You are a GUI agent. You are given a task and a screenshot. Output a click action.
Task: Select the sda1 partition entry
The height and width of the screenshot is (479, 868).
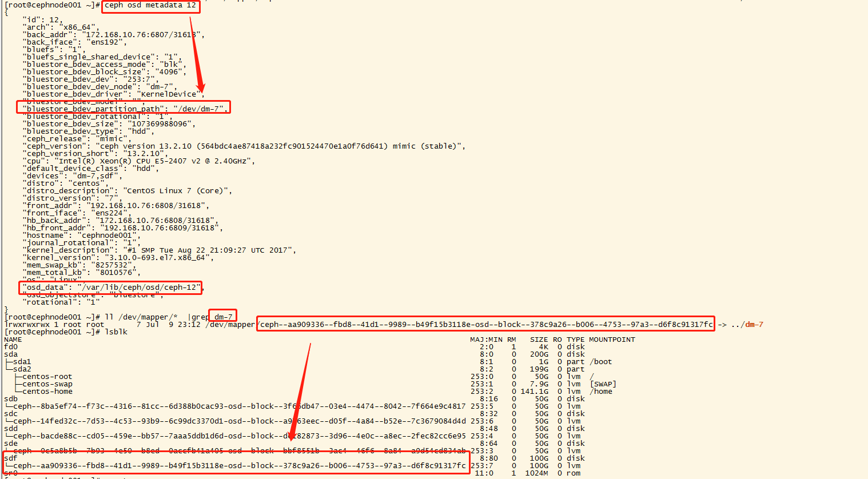point(22,362)
